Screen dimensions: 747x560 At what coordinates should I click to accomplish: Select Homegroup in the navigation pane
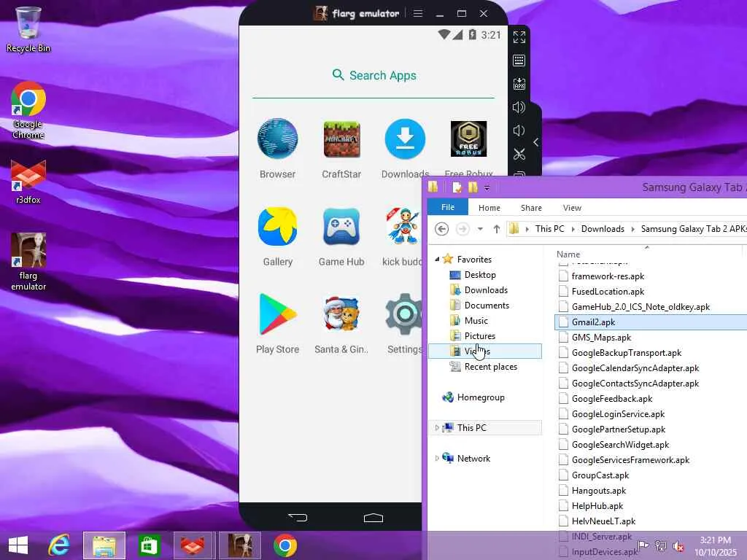(x=481, y=397)
